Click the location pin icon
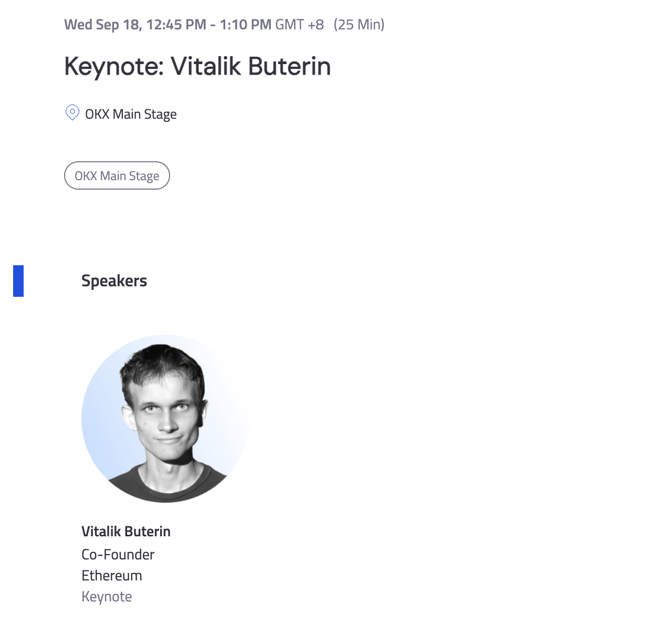Viewport: 670px width, 644px height. click(x=72, y=113)
